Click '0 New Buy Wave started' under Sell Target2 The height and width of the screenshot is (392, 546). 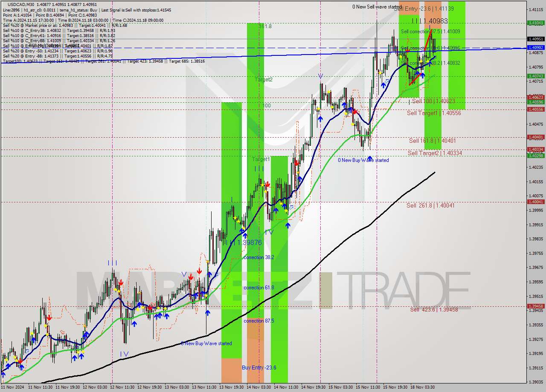click(363, 160)
